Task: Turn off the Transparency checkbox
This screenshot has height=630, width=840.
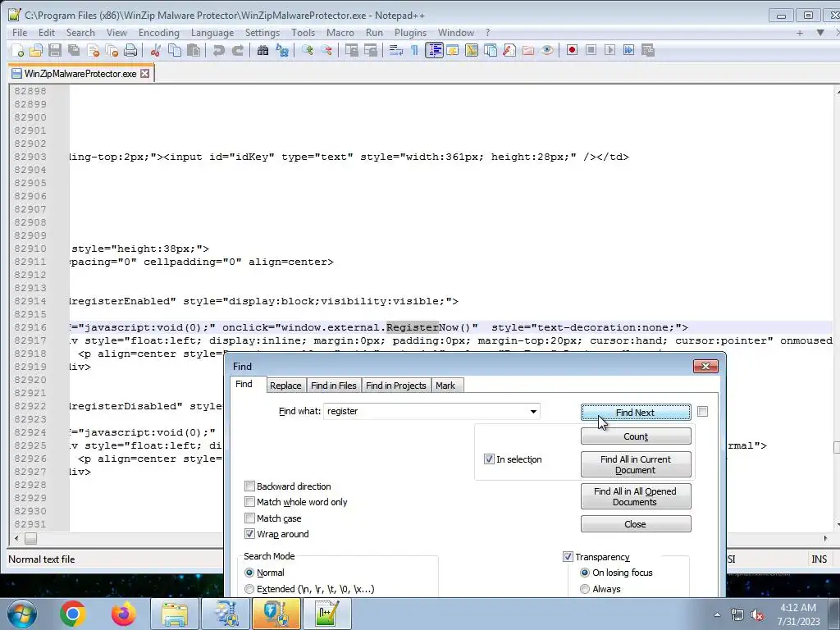Action: coord(568,557)
